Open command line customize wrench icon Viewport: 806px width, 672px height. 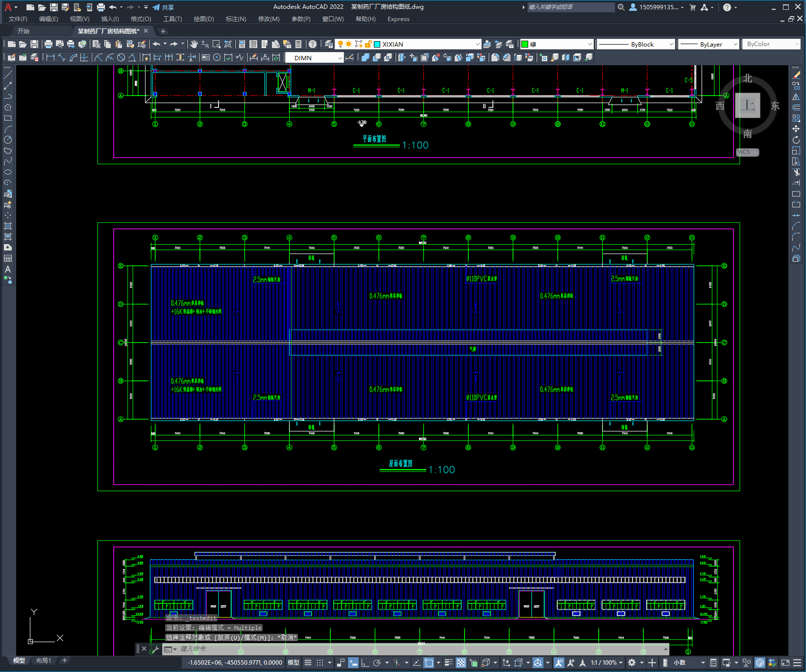point(155,649)
